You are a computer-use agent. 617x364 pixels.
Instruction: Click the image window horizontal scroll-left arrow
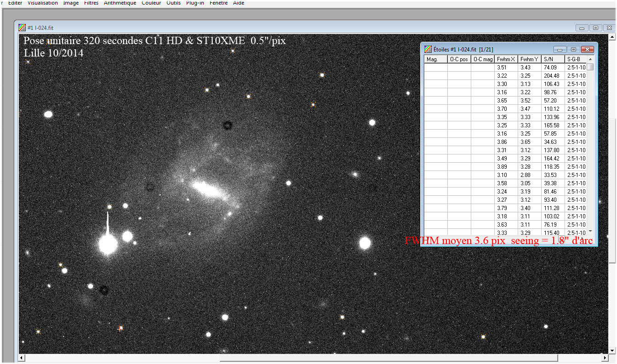click(x=22, y=358)
